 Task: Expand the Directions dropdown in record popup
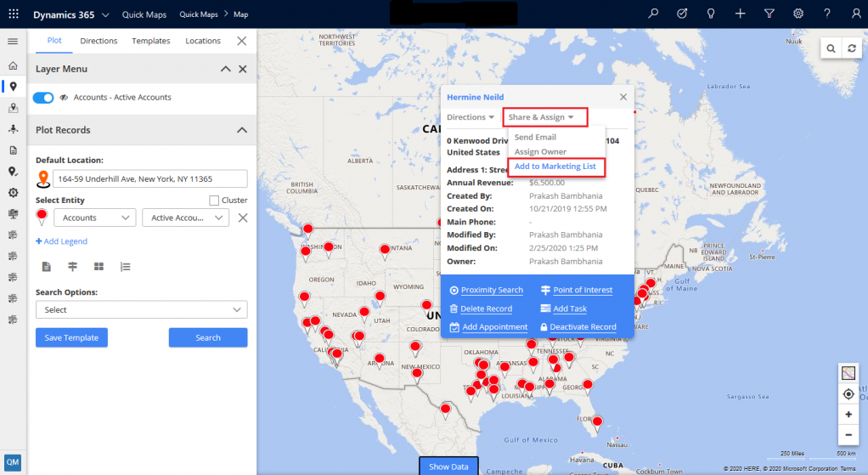click(471, 116)
